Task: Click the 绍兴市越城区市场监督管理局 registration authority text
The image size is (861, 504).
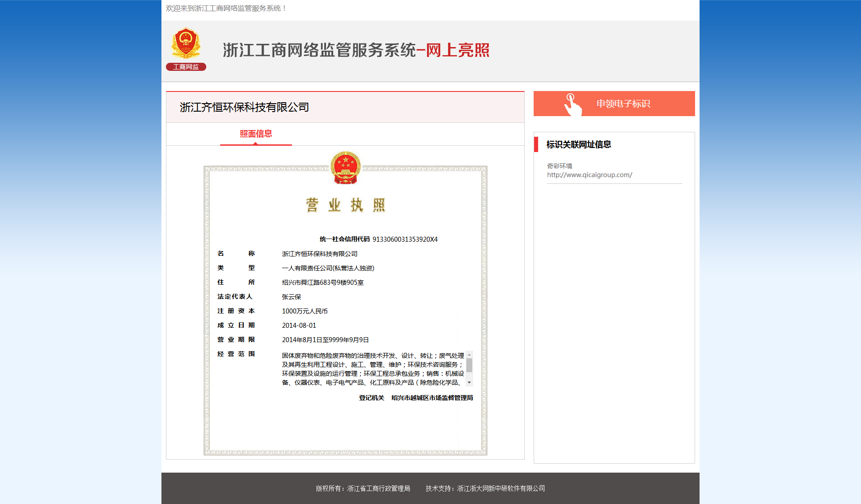Action: [432, 398]
